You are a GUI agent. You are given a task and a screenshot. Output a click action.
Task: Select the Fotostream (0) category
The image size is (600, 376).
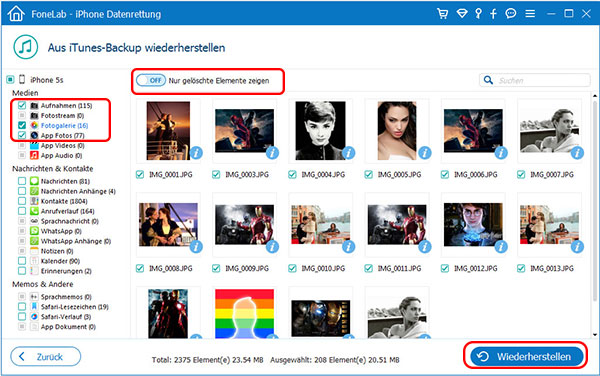point(62,115)
